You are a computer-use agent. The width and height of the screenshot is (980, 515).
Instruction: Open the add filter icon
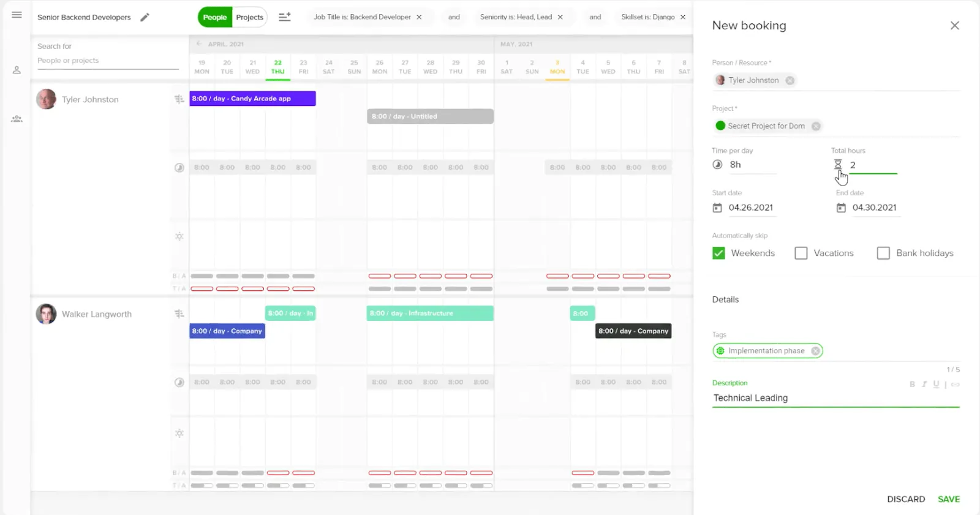click(x=285, y=17)
